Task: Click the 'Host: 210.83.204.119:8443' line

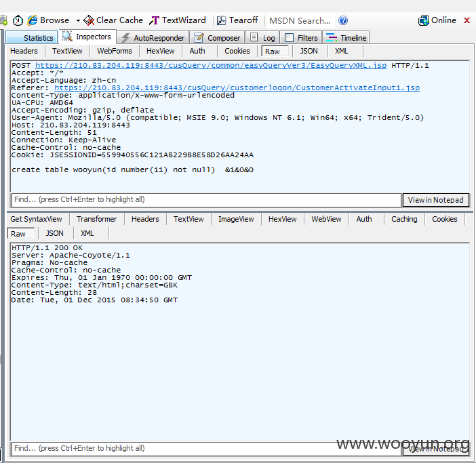Action: pyautogui.click(x=71, y=125)
